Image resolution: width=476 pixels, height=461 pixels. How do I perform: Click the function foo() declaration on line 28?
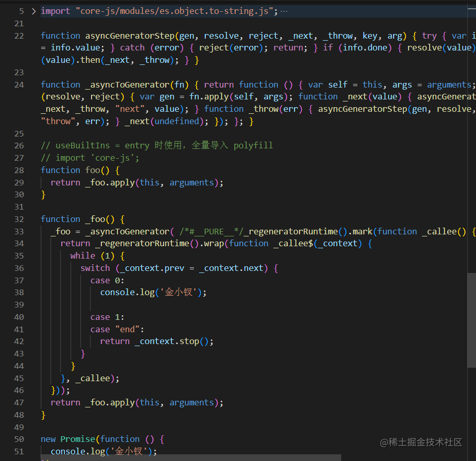click(x=80, y=170)
